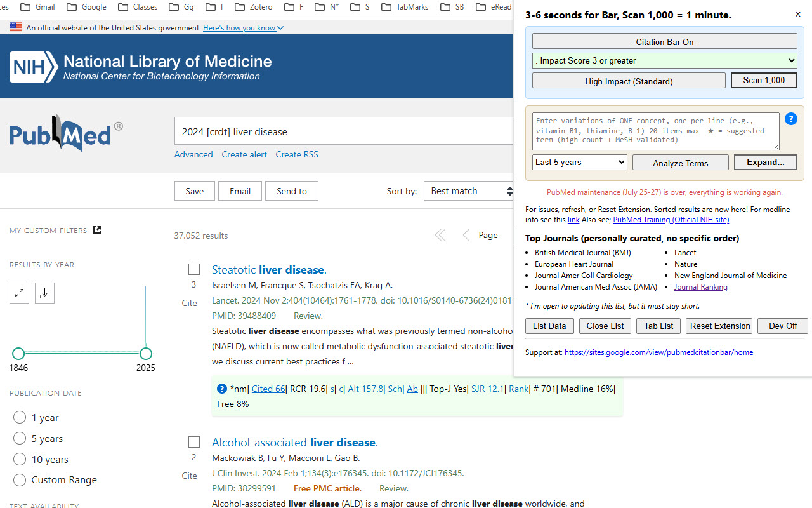Go to previous results page arrow
The image size is (812, 508).
[x=466, y=236]
